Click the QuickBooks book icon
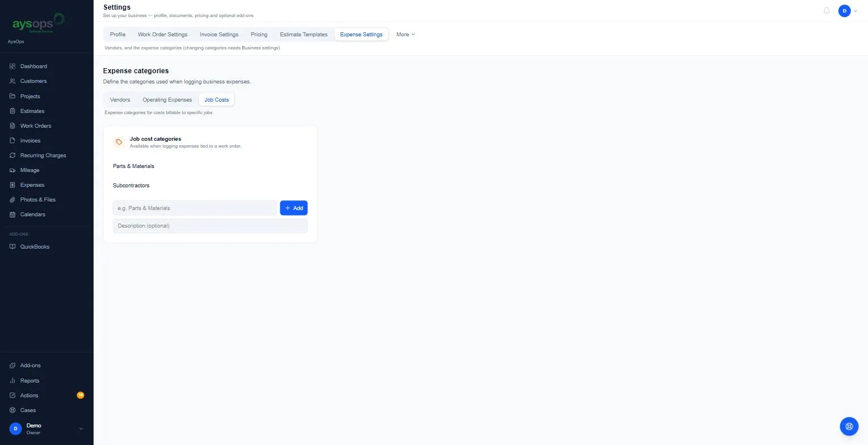The width and height of the screenshot is (868, 445). coord(12,247)
